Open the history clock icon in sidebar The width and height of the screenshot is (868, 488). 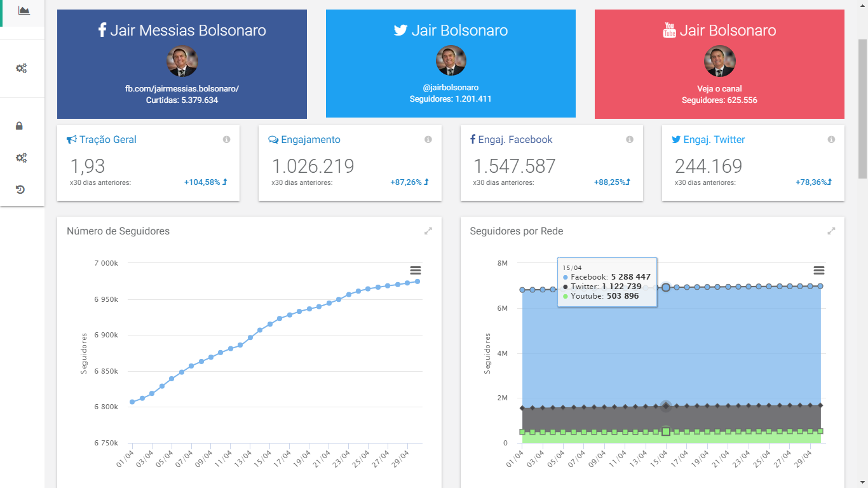(x=20, y=189)
